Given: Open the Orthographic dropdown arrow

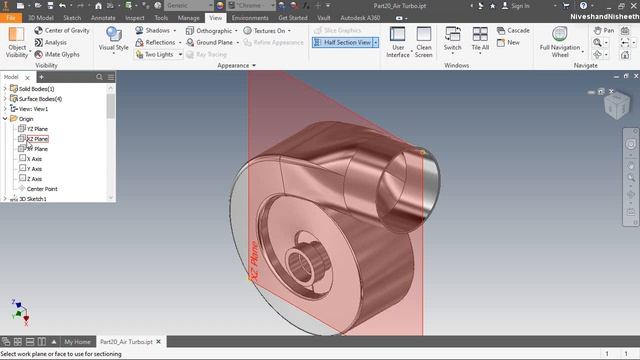Looking at the screenshot, I should pyautogui.click(x=236, y=31).
